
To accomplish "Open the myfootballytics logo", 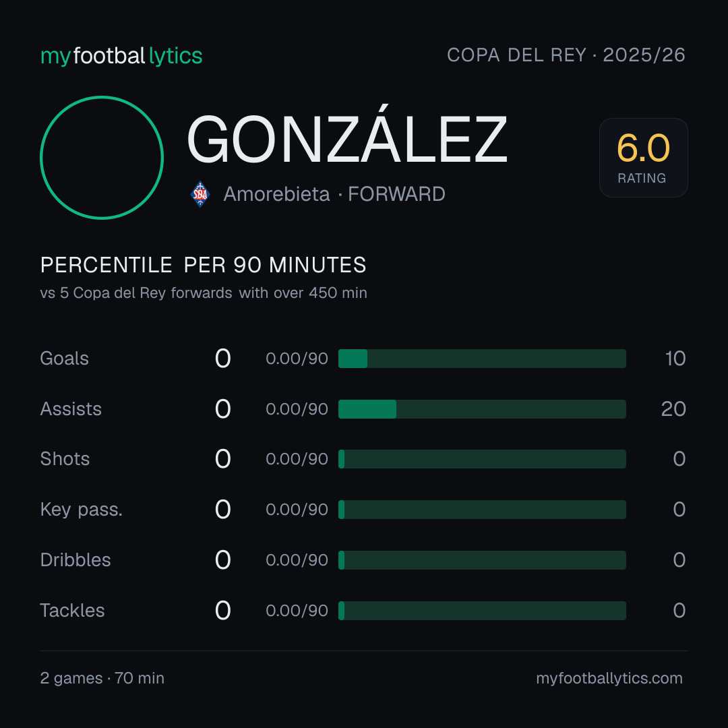I will (x=121, y=56).
